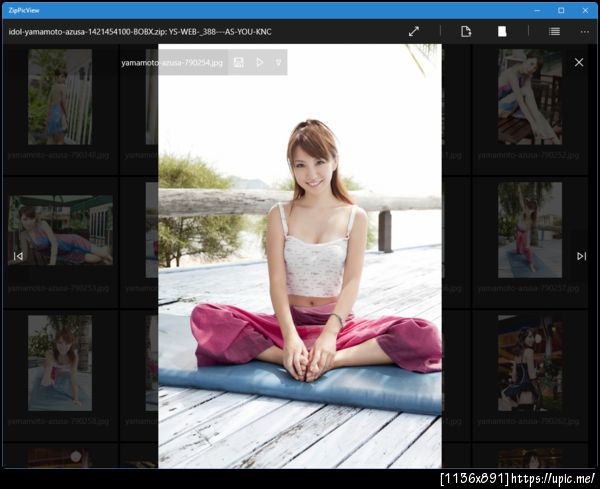Minimize the ZipPicView window
Viewport: 600px width, 489px height.
pyautogui.click(x=537, y=10)
